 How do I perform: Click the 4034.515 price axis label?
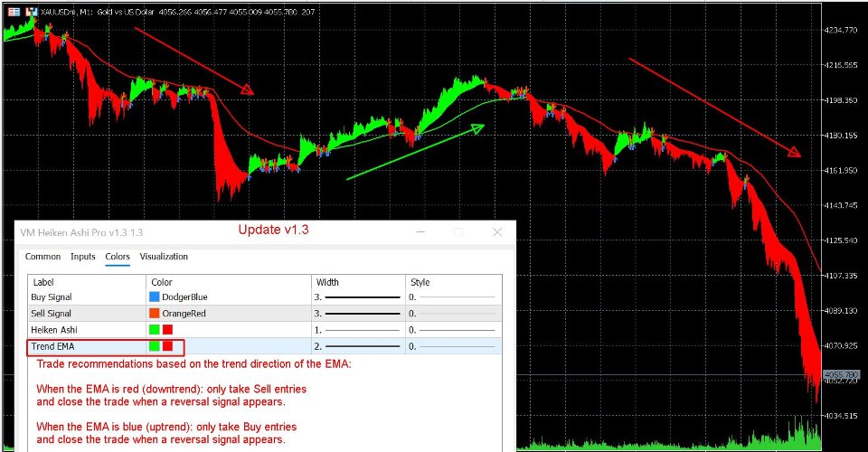(841, 416)
